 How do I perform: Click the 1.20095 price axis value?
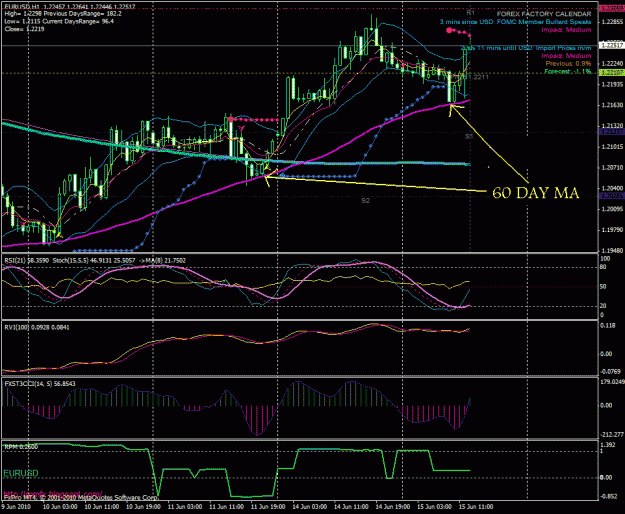(612, 209)
